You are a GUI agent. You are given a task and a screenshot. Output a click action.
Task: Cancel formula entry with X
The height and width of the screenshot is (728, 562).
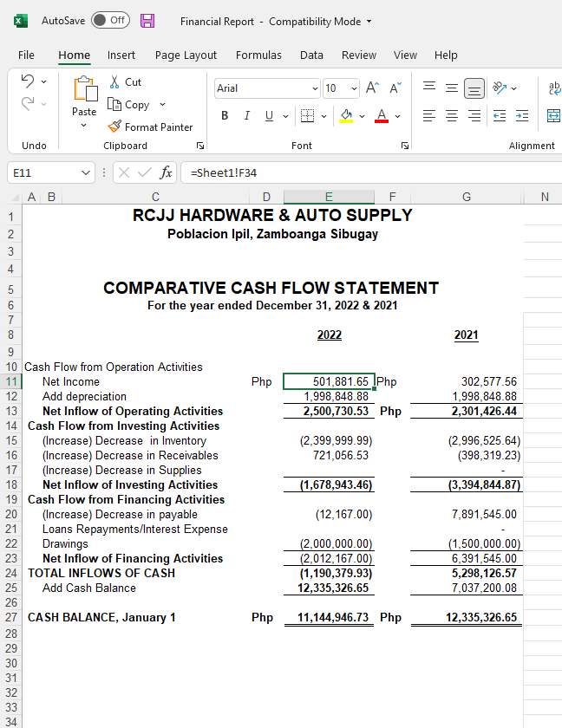click(124, 172)
